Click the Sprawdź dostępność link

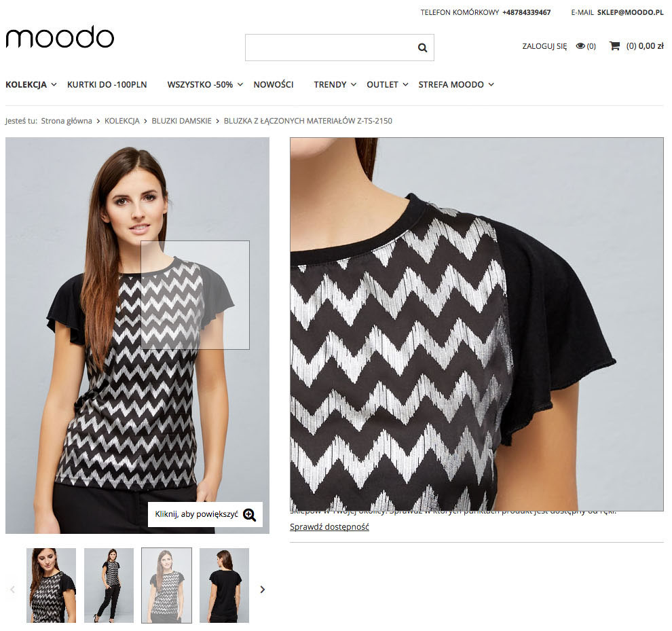pyautogui.click(x=329, y=527)
